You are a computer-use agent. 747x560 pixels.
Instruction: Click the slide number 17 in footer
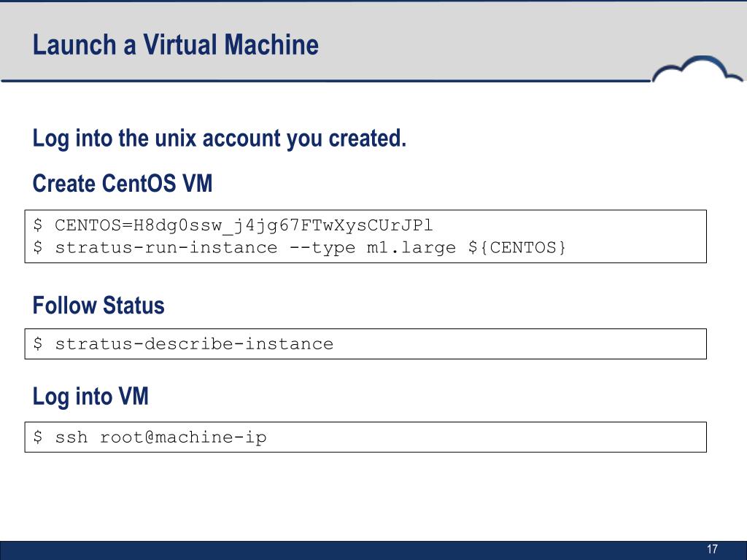coord(712,549)
